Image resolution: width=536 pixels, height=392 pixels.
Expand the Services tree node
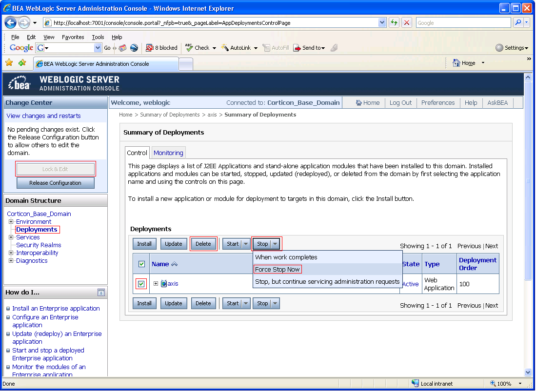tap(11, 237)
